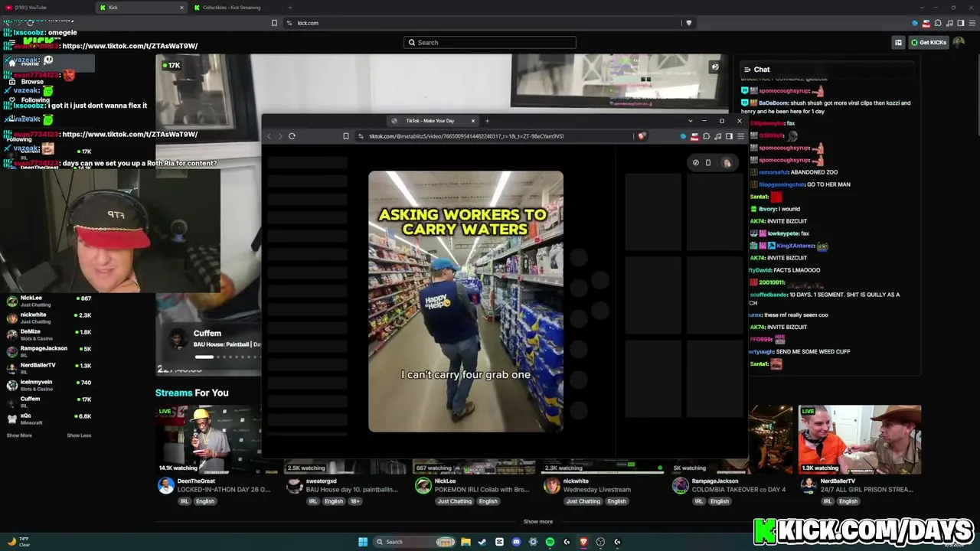Click BaDaBoom username in chat

tap(773, 103)
